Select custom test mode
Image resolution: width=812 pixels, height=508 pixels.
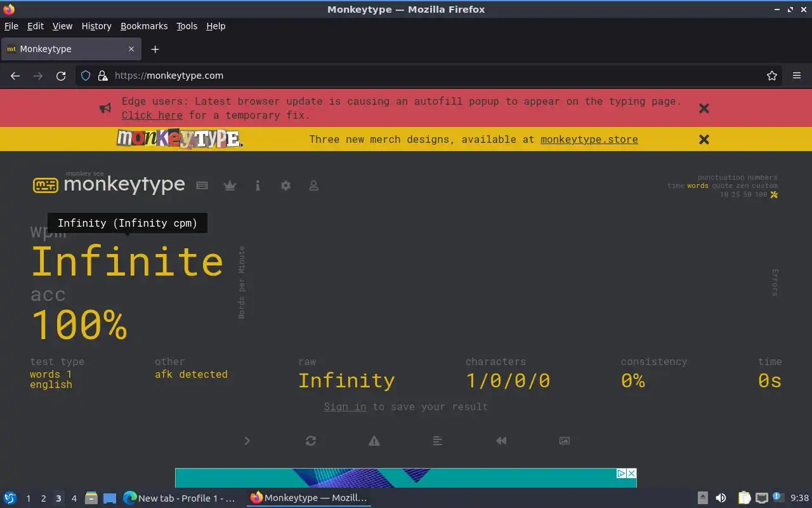coord(765,186)
